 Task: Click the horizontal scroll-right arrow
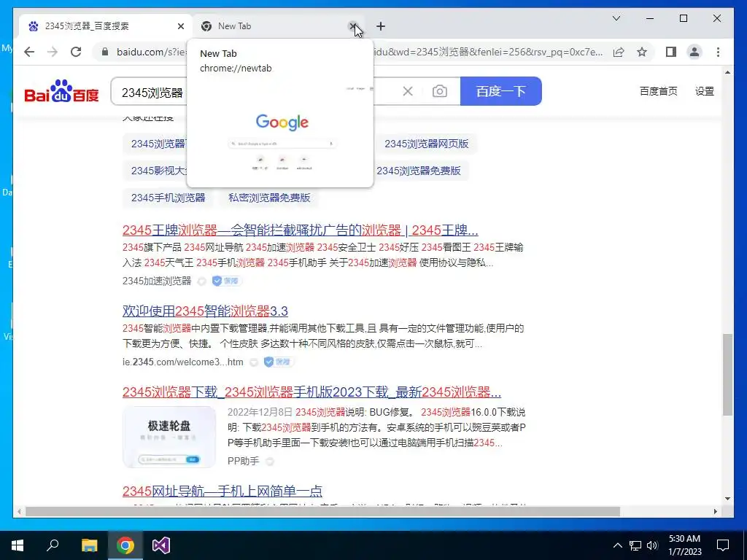click(x=716, y=511)
